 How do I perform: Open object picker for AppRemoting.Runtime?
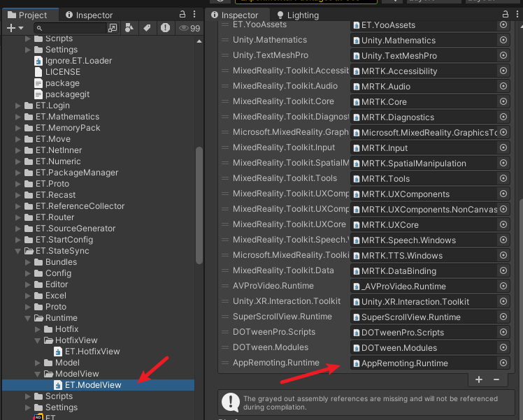pos(503,363)
